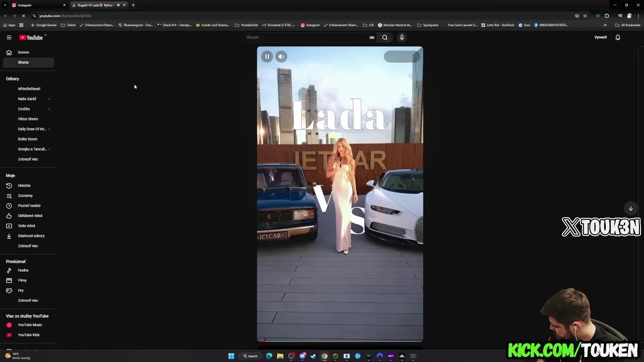Open Microsoft Edge from taskbar

tap(269, 356)
